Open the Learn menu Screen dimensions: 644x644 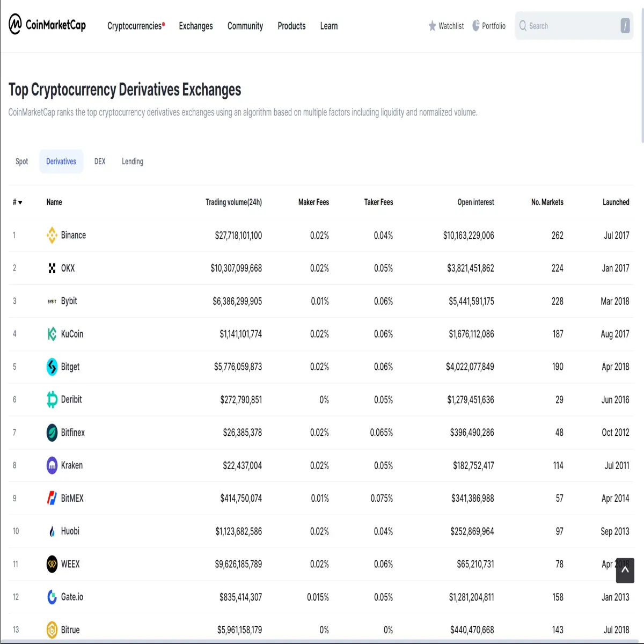(329, 26)
